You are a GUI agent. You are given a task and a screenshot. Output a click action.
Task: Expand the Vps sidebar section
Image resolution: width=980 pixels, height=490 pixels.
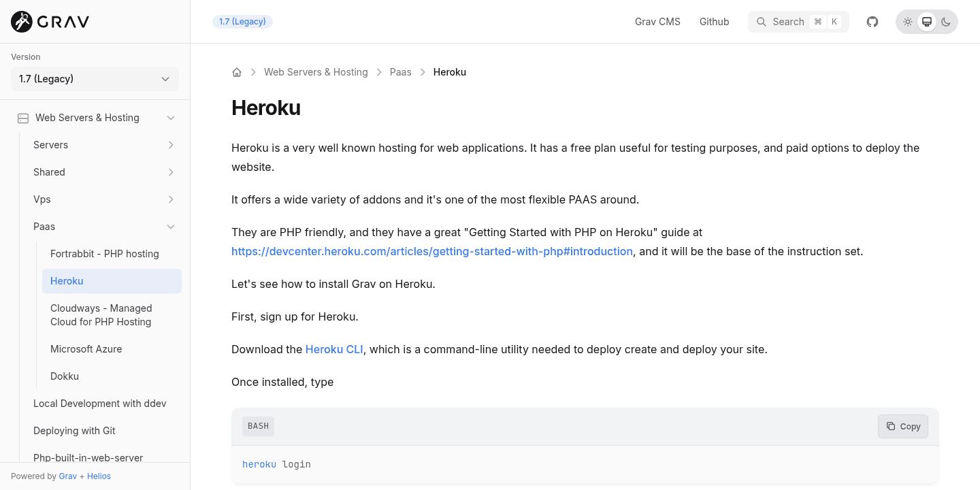tap(171, 199)
